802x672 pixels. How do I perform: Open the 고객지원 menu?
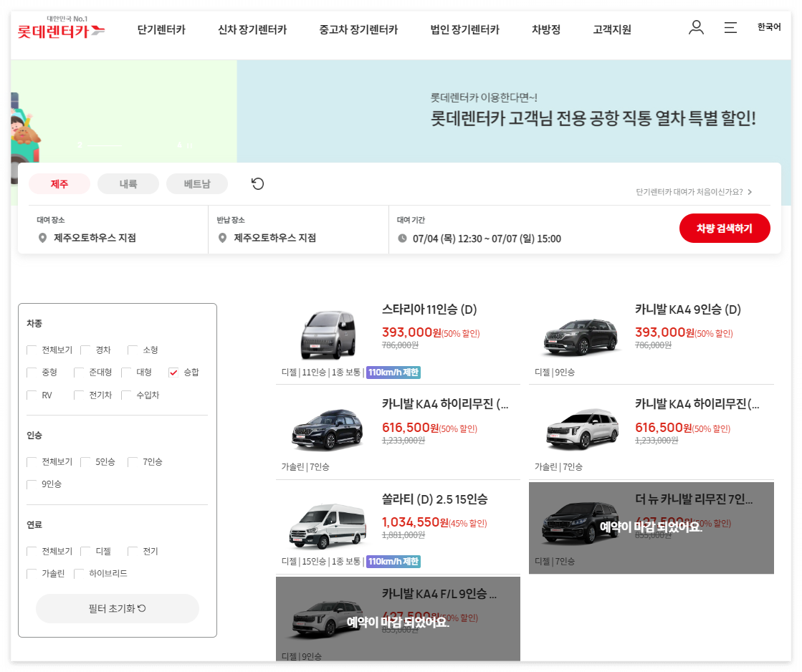[x=612, y=29]
